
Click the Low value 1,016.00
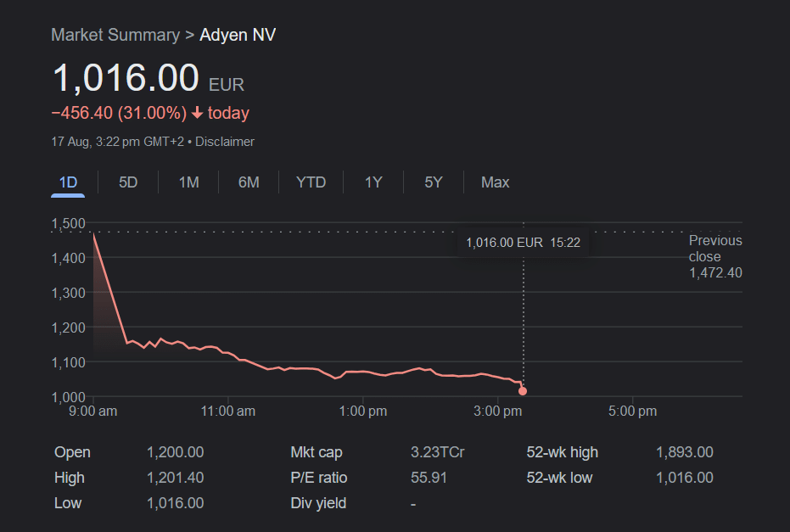click(x=176, y=503)
